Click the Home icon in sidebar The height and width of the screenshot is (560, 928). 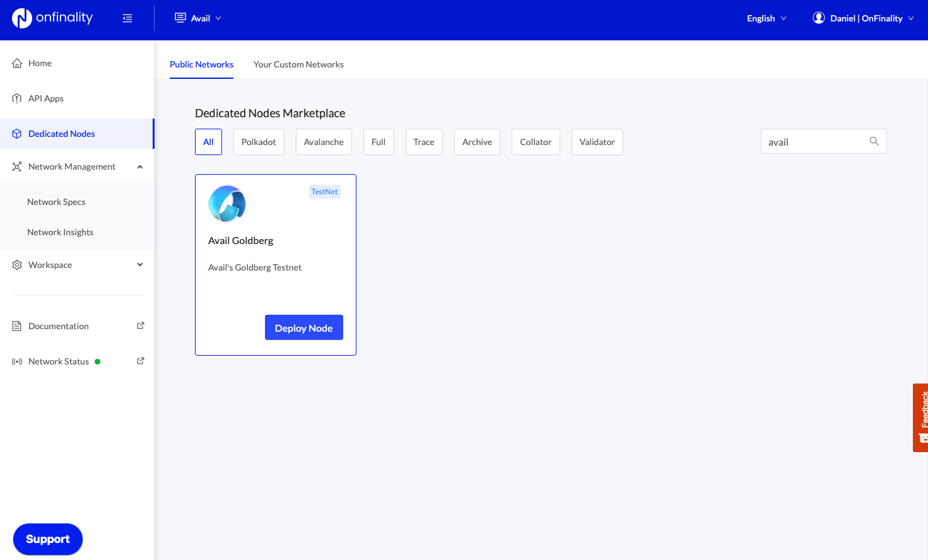click(x=17, y=63)
